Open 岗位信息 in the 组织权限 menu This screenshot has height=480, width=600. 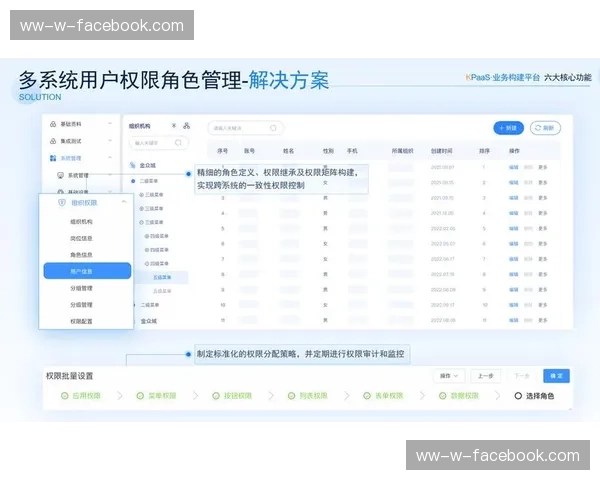[x=81, y=238]
